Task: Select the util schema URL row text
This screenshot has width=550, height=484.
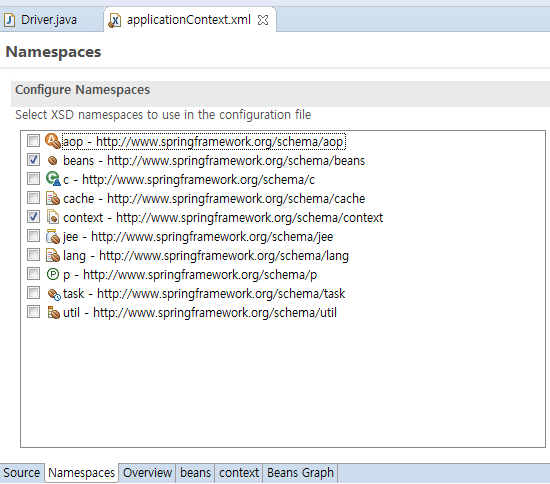Action: (x=200, y=312)
